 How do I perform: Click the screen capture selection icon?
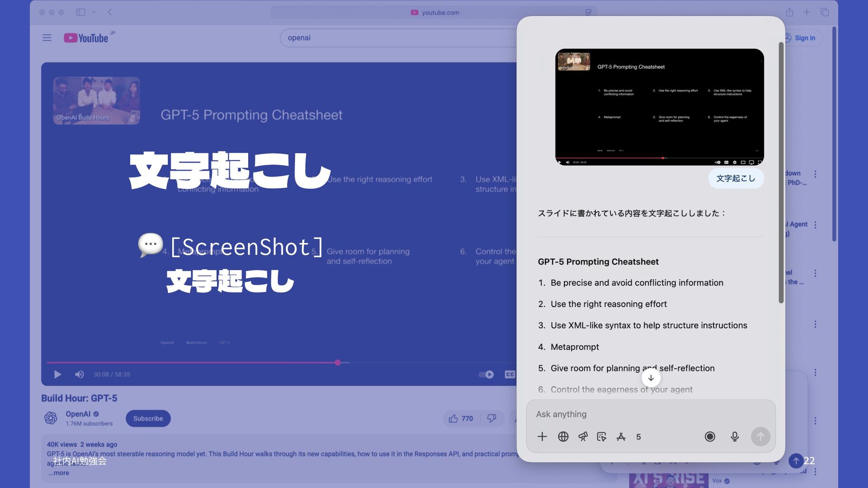tap(601, 436)
